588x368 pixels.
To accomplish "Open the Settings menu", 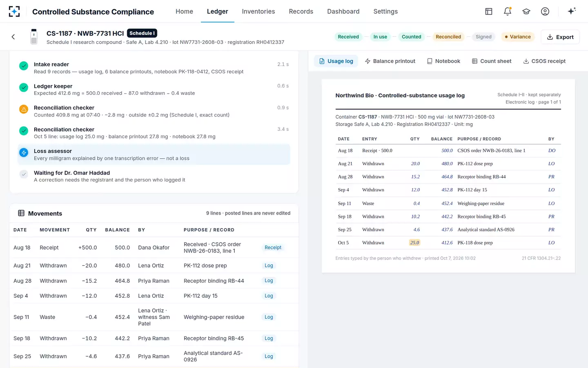I will (385, 11).
